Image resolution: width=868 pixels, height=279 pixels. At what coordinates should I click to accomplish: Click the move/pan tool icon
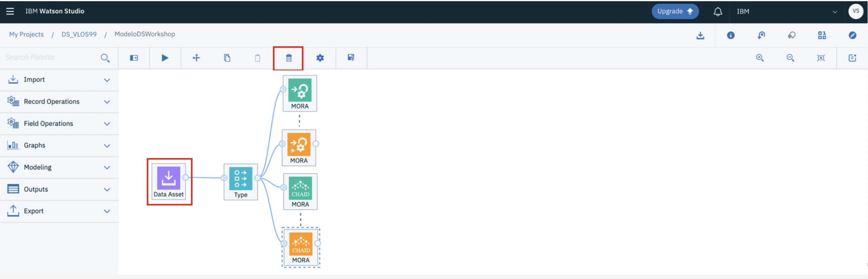pos(196,58)
